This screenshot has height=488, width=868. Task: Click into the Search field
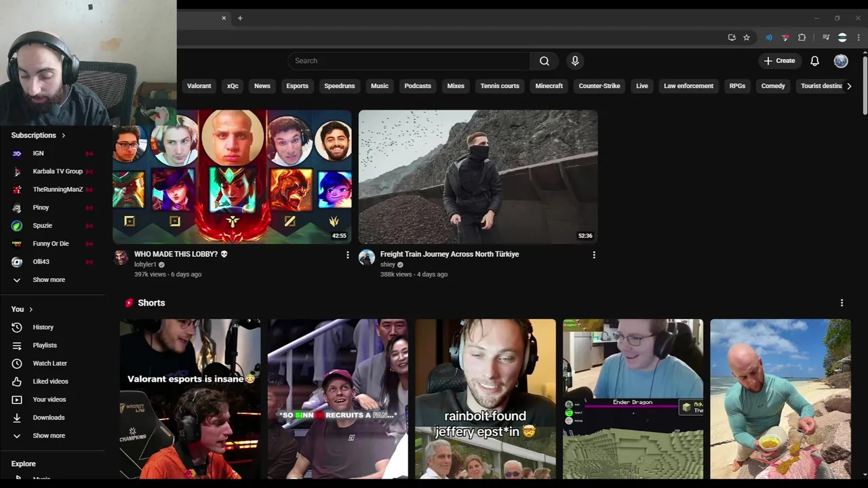pos(409,61)
